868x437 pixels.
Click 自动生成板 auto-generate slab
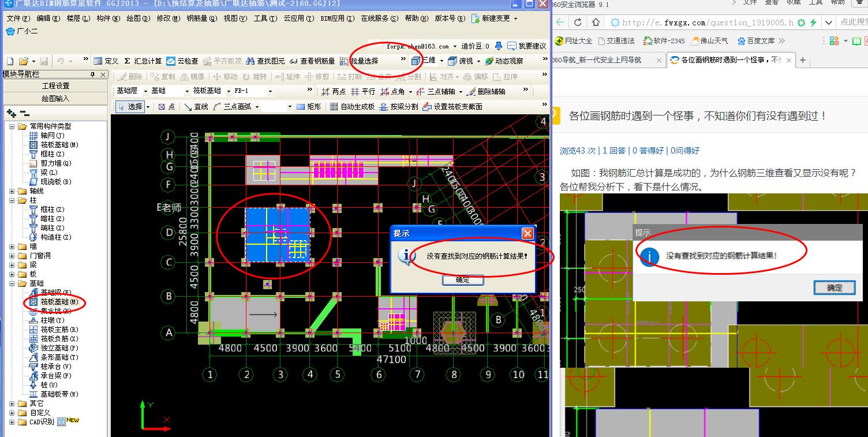tap(352, 107)
